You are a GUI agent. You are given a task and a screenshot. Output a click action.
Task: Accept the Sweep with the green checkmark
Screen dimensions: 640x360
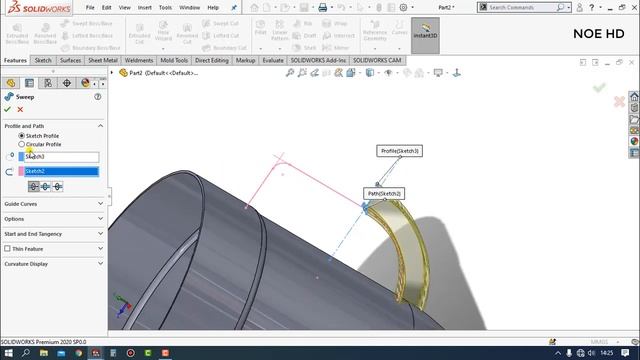[7, 109]
